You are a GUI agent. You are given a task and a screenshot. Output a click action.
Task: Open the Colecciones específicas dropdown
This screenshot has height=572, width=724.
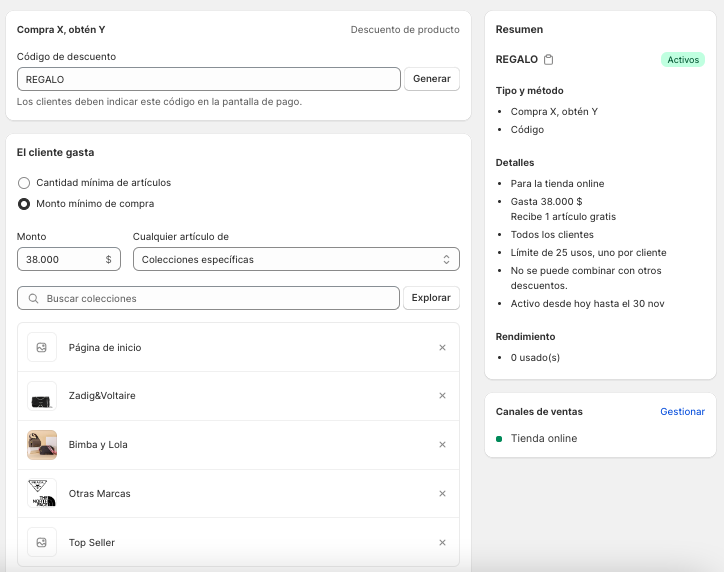tap(296, 260)
